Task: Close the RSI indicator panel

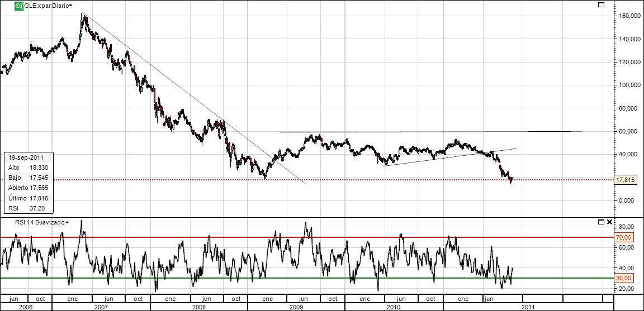Action: click(x=609, y=222)
